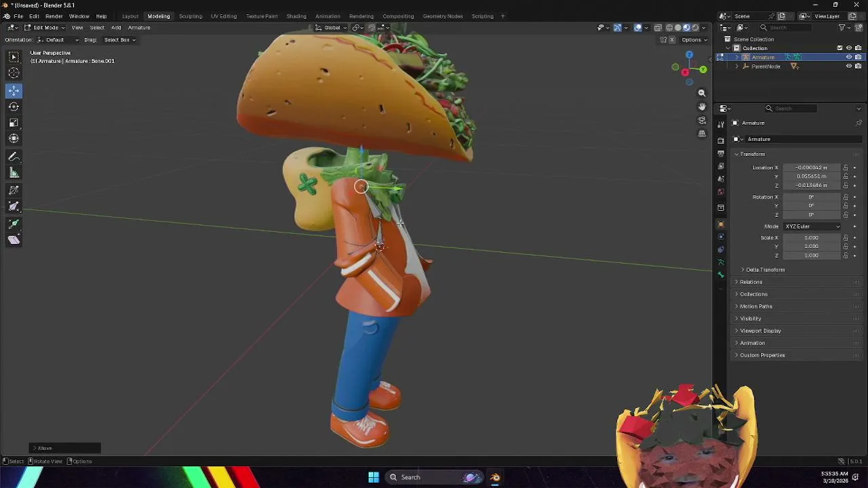Open the Tool properties tab
This screenshot has height=488, width=868.
point(721,124)
